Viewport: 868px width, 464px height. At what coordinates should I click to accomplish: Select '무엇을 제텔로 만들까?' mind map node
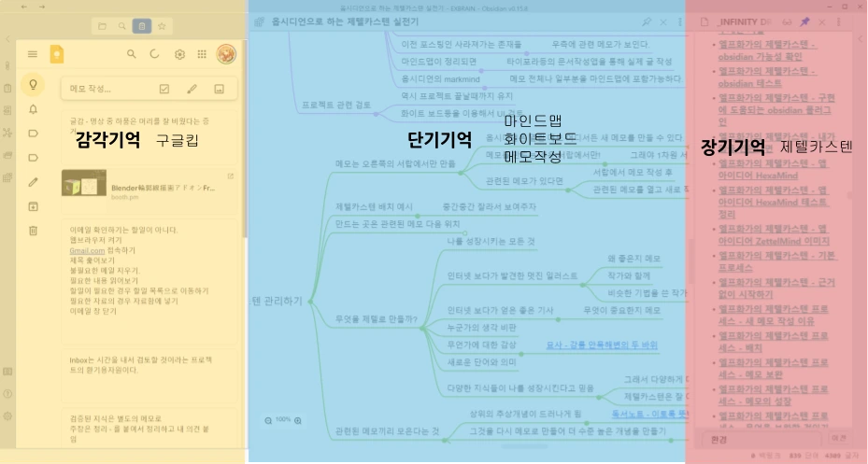point(377,319)
